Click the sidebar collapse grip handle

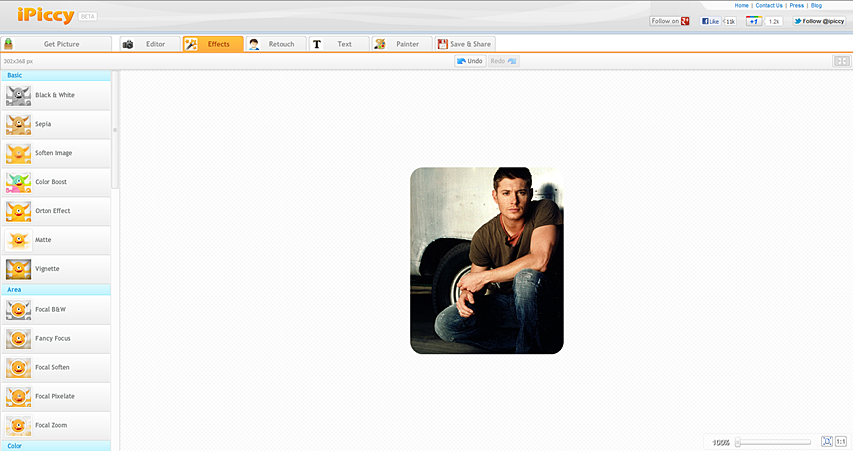115,130
